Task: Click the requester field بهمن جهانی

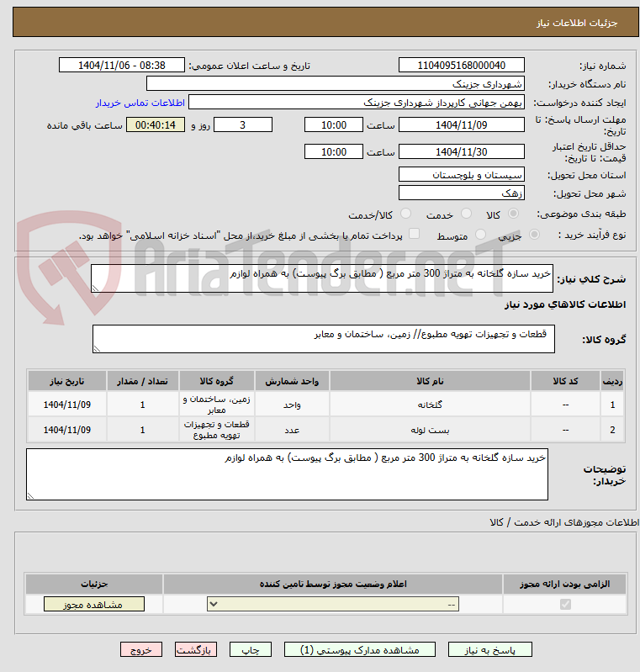Action: point(357,103)
